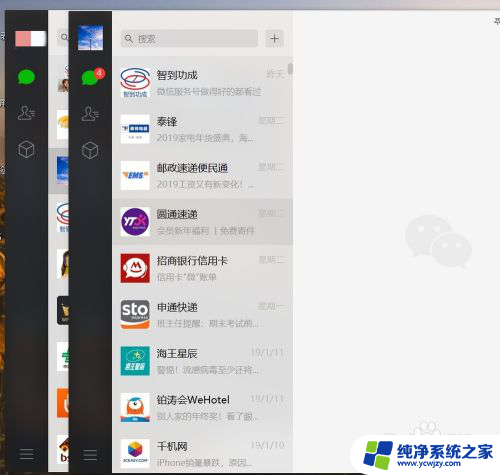
Task: Click the search icon in the back window
Action: [64, 37]
